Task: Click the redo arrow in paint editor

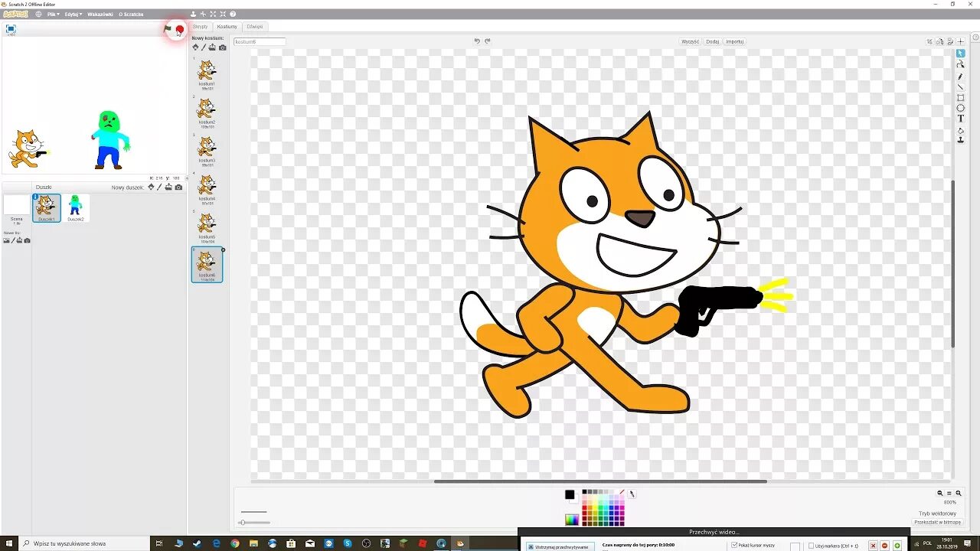Action: click(487, 41)
